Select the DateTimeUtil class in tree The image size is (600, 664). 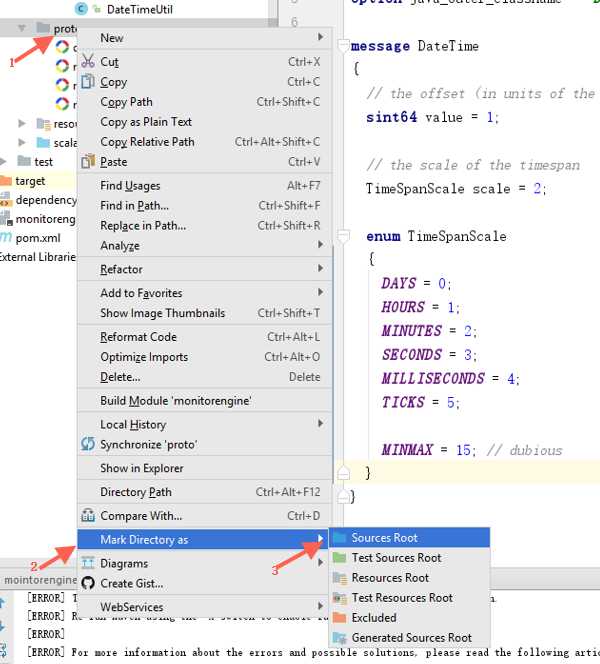click(x=139, y=9)
